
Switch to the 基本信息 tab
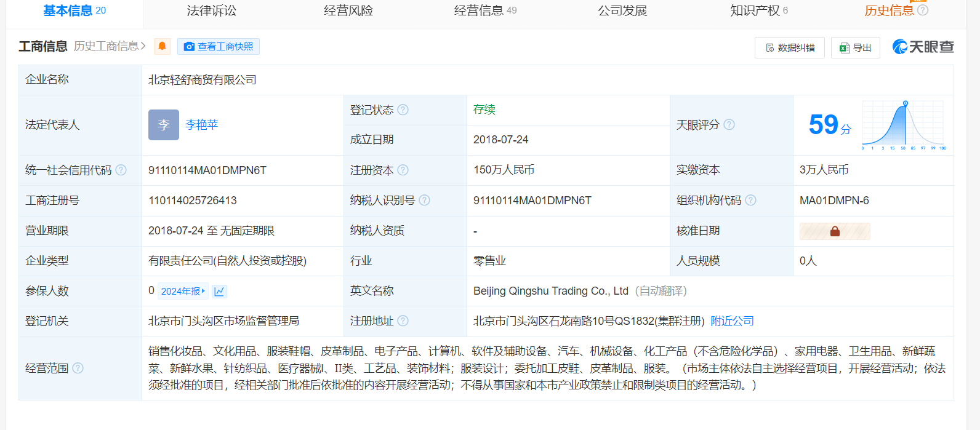click(74, 10)
